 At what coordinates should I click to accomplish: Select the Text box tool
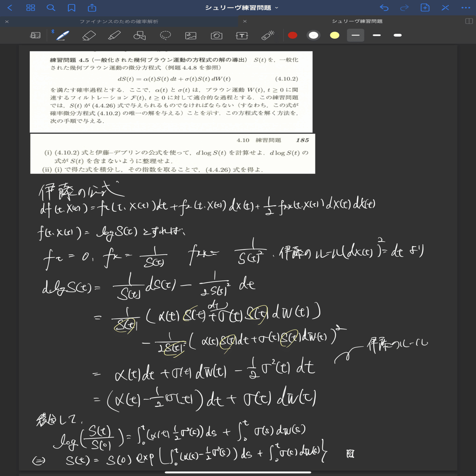click(242, 35)
